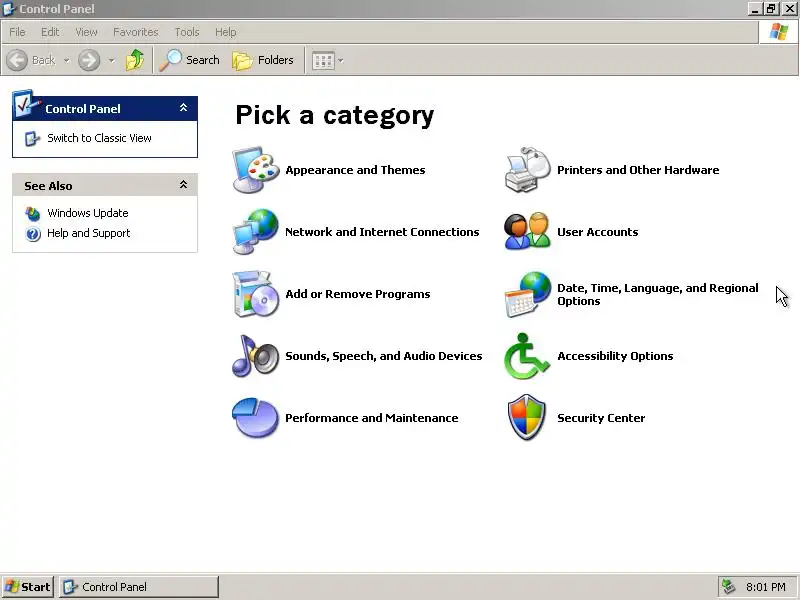This screenshot has width=800, height=600.
Task: Restore down the Control Panel window
Action: click(771, 9)
